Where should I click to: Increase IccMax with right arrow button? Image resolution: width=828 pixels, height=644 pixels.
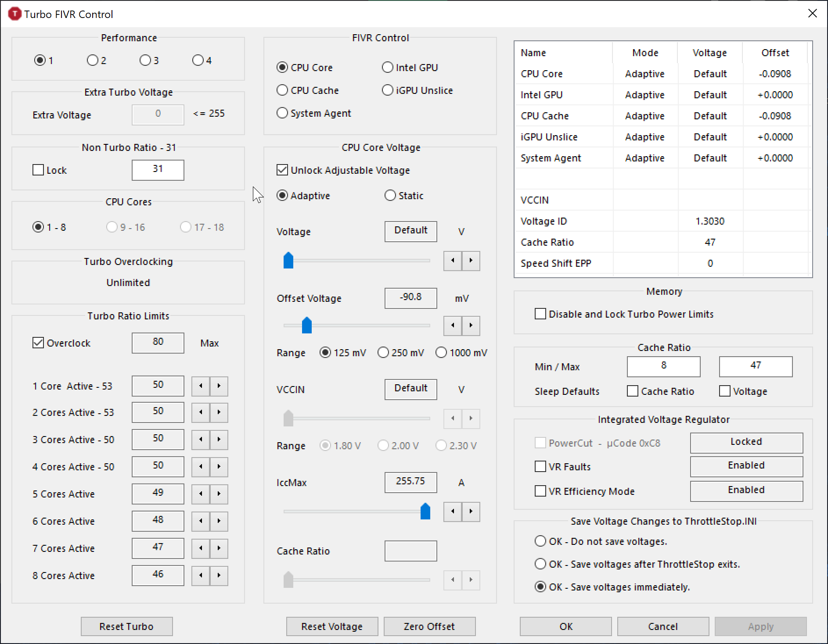[471, 512]
